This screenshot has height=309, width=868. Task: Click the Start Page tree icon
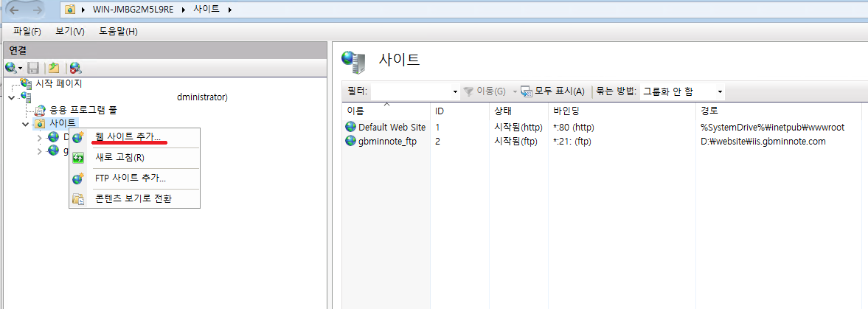pyautogui.click(x=26, y=83)
